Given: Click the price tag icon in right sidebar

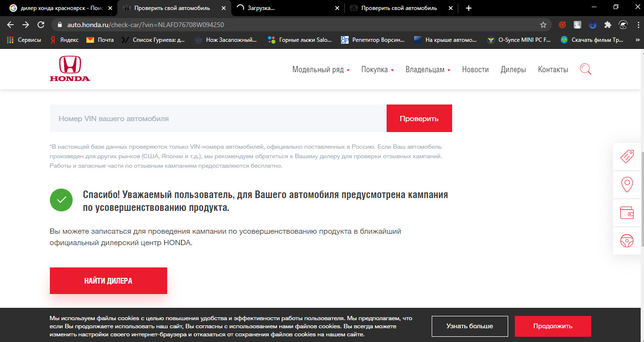Looking at the screenshot, I should click(627, 157).
